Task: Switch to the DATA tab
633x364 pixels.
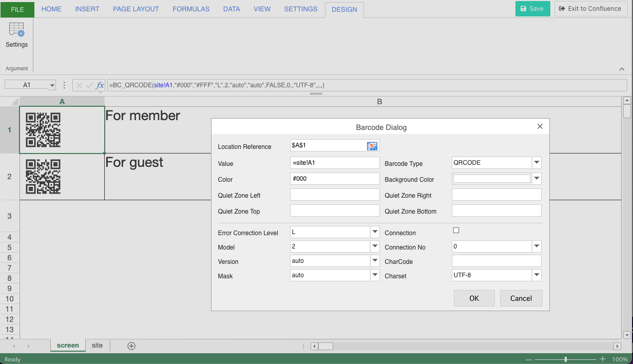Action: (232, 9)
